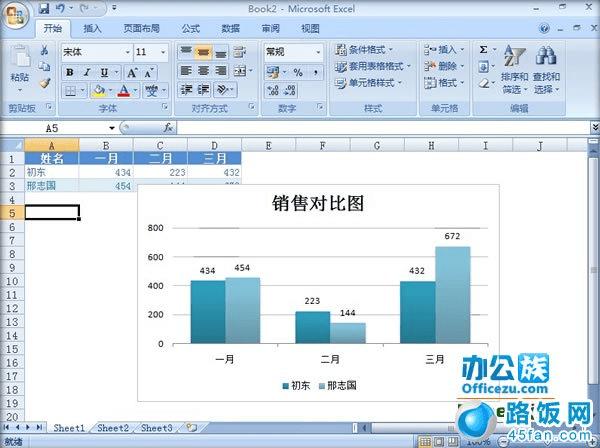
Task: Click the Clear eraser icon
Action: pyautogui.click(x=484, y=83)
